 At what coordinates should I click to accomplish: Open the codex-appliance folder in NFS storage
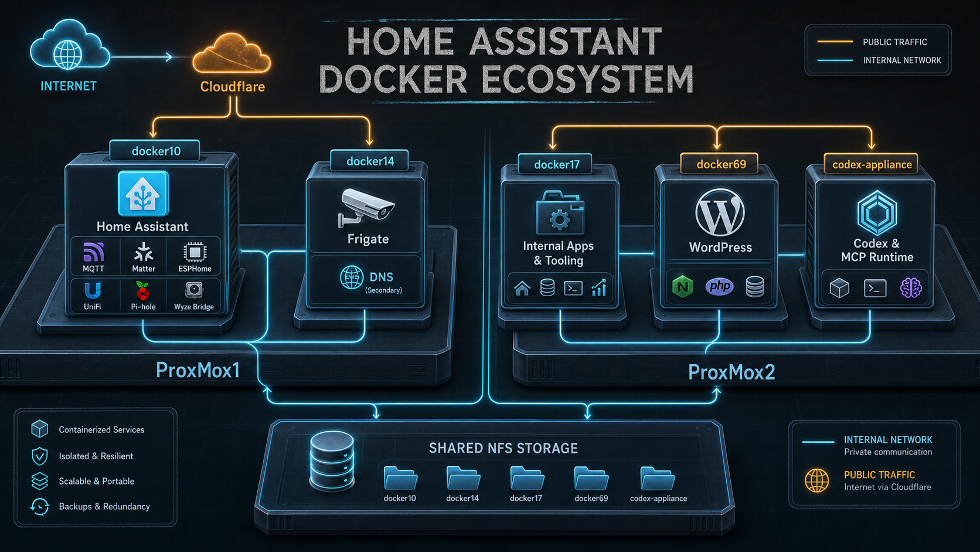(x=658, y=478)
